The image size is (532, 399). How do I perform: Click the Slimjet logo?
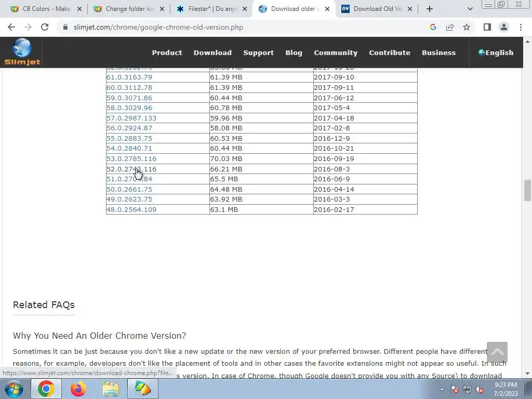pyautogui.click(x=22, y=52)
